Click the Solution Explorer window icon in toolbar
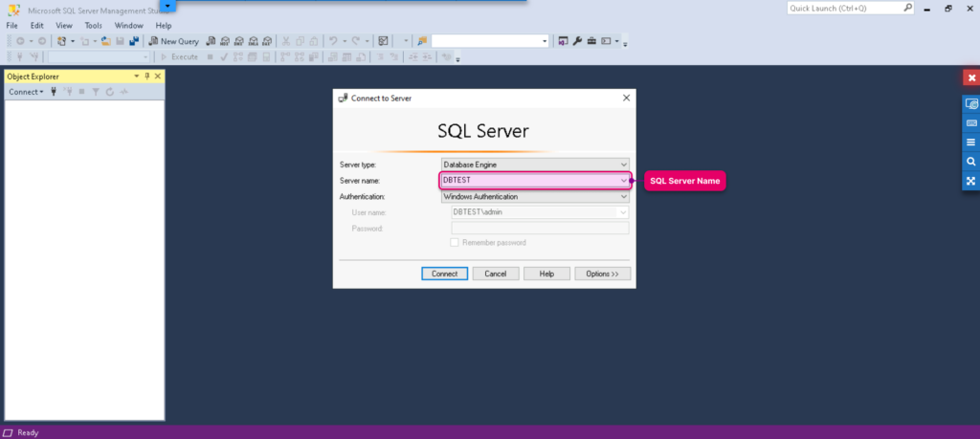980x439 pixels. tap(563, 41)
